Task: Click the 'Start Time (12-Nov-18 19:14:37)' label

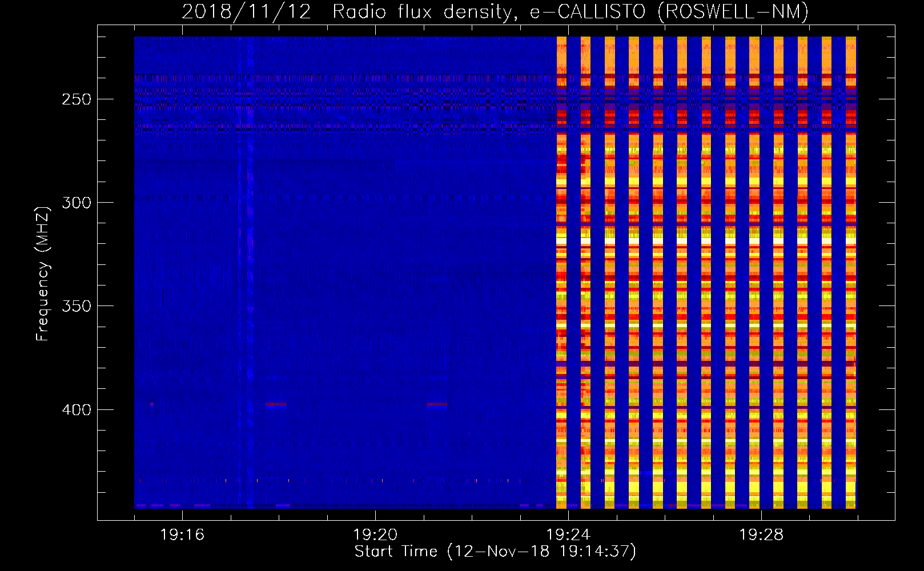Action: point(495,552)
